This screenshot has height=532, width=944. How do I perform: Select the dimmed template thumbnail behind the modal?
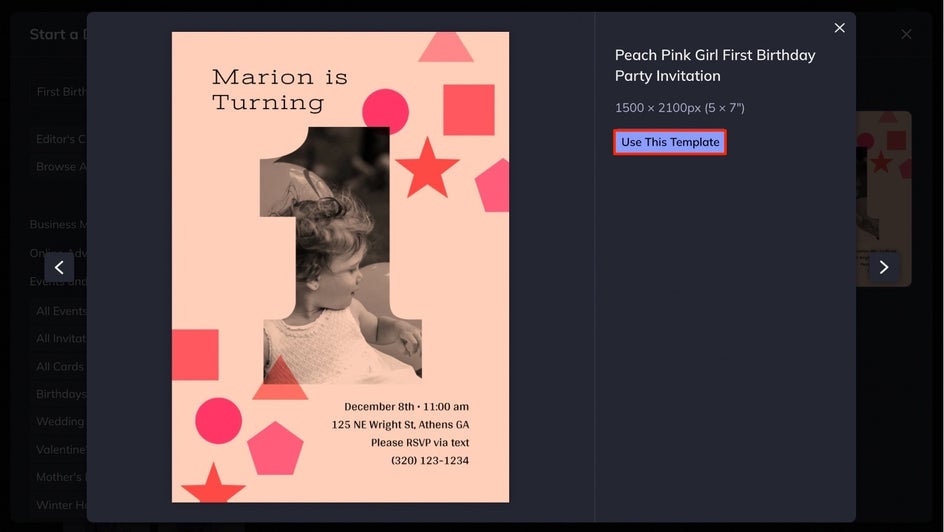click(883, 199)
